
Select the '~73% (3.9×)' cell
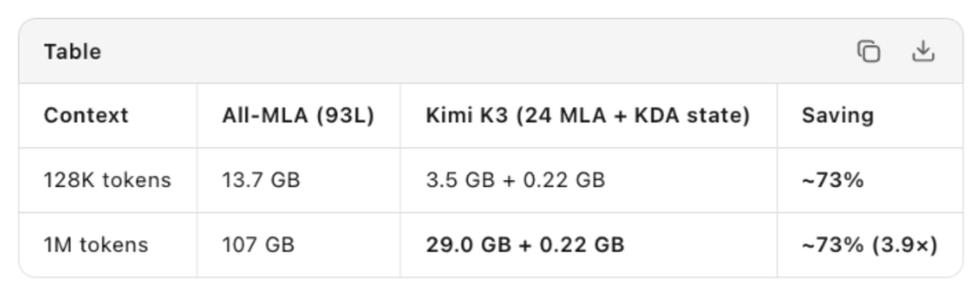coord(869,245)
